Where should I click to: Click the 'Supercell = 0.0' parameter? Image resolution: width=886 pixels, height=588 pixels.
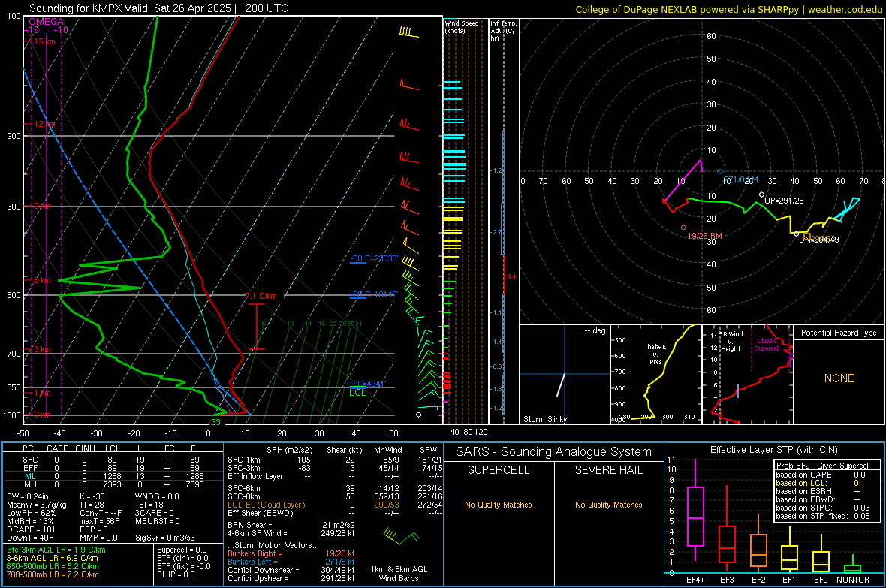[x=182, y=550]
